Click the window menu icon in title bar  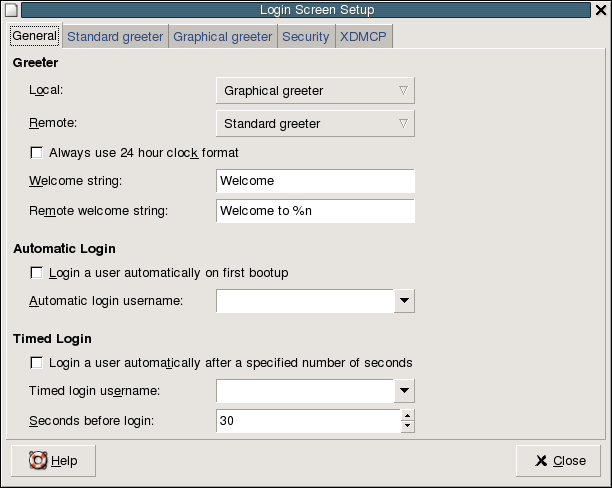point(11,10)
